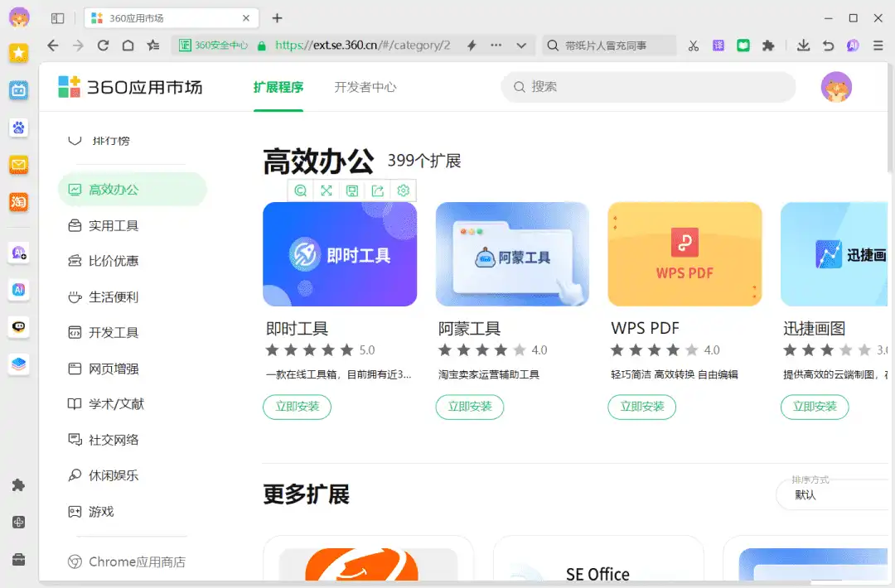Open a new browser tab

coord(278,18)
